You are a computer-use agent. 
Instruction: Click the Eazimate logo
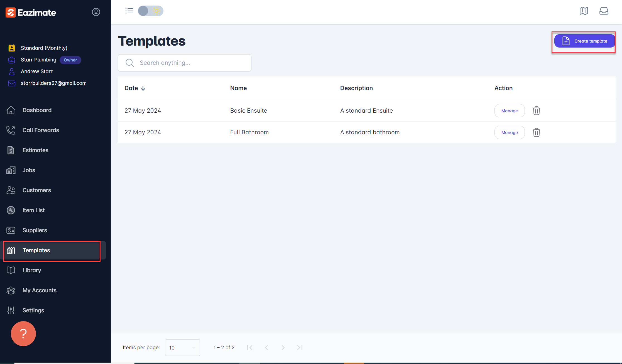[x=31, y=13]
